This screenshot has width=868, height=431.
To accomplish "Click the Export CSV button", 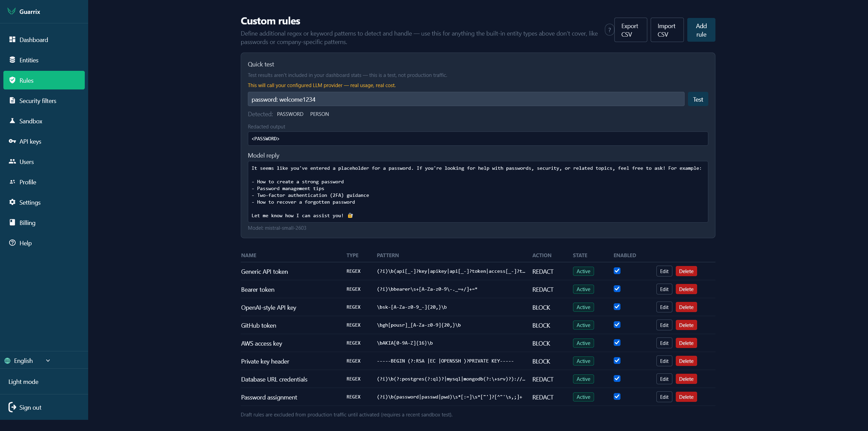I will click(x=631, y=30).
